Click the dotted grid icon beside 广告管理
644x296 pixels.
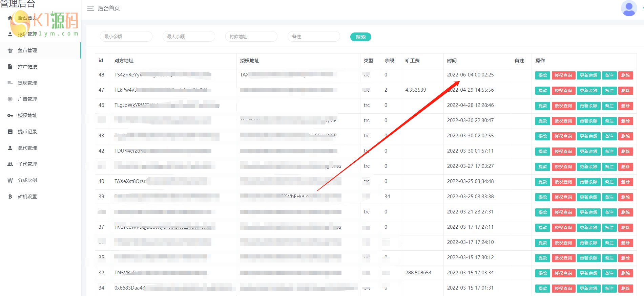(x=10, y=99)
